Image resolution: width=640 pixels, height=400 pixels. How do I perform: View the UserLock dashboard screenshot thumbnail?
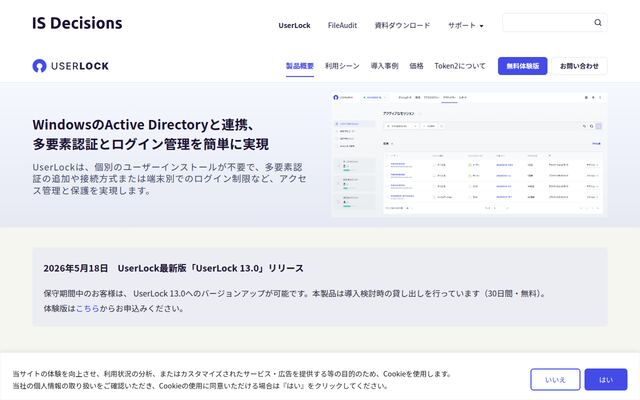pos(469,154)
